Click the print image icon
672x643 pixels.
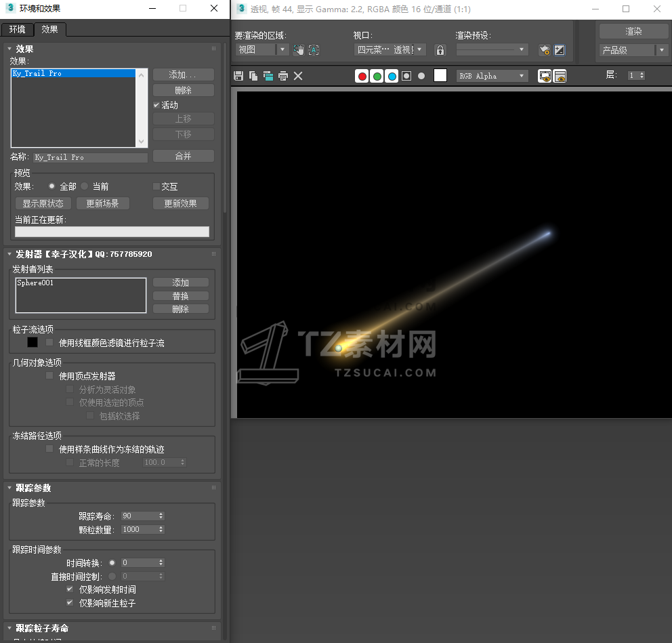click(x=283, y=76)
